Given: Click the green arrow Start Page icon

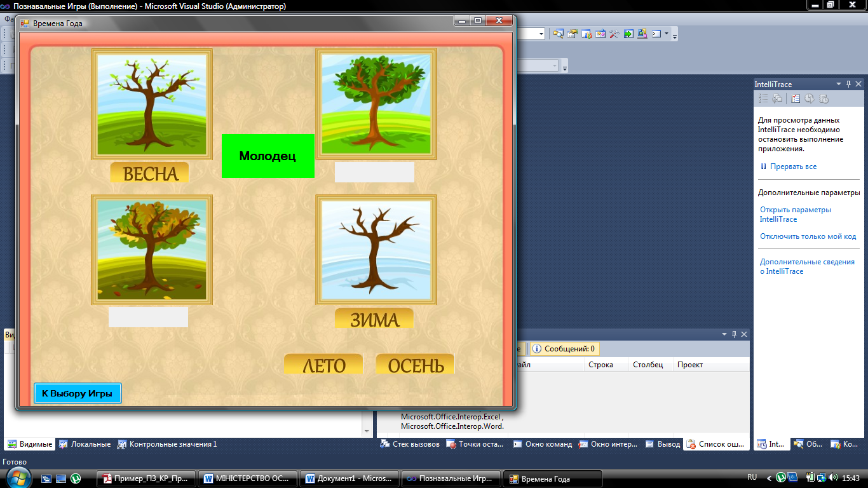Looking at the screenshot, I should (628, 34).
